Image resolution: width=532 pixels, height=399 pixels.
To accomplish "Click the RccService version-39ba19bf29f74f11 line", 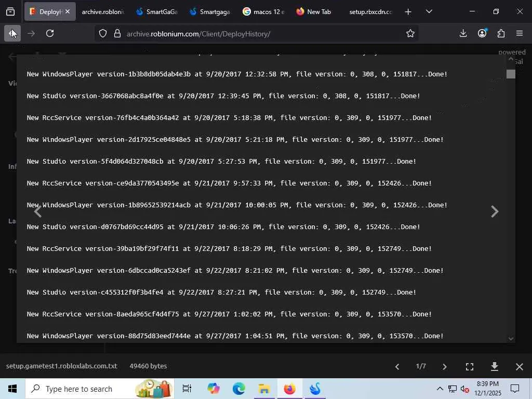I will tap(229, 249).
